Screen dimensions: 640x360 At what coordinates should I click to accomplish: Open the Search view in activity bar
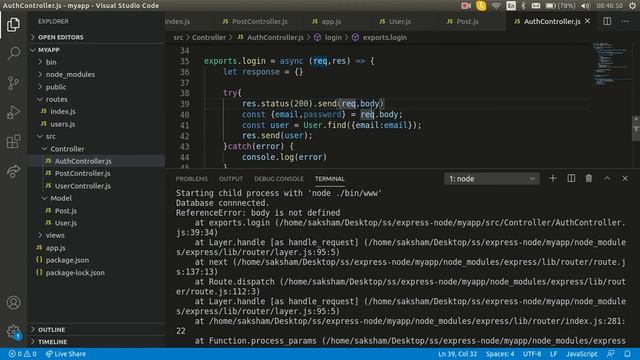[x=13, y=53]
